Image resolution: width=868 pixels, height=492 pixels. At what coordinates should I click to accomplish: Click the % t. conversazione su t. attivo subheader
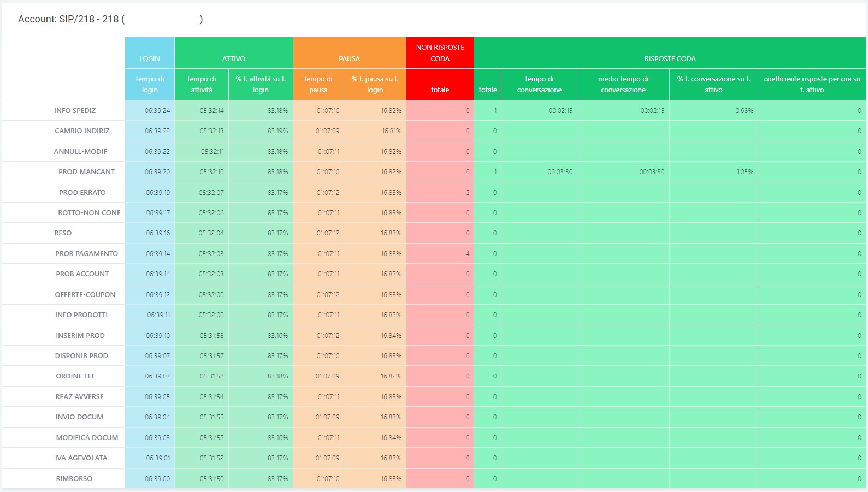pos(713,84)
